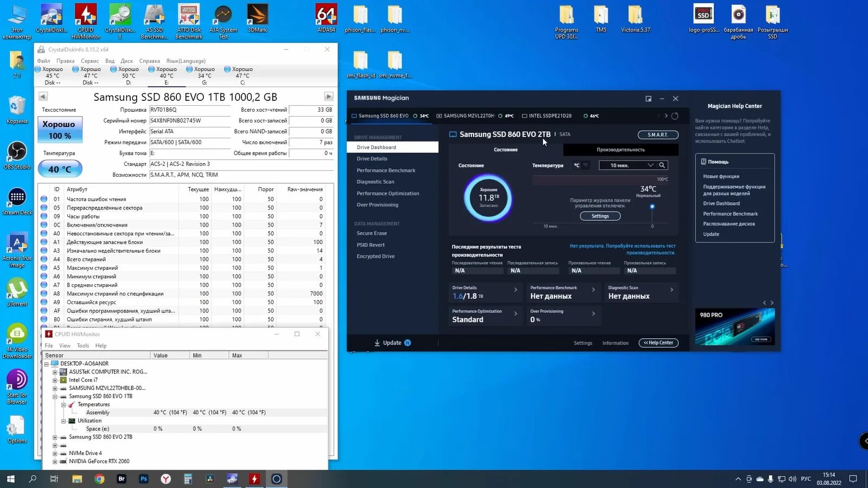This screenshot has width=868, height=488.
Task: Expand ASUSTeK COMPUTER INC. node in HWMonitor
Action: 55,372
